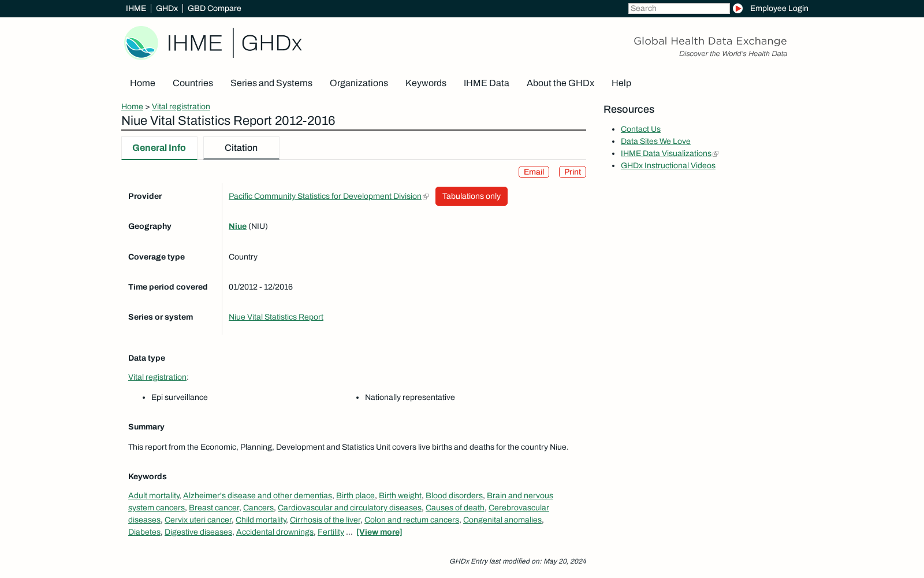
Task: Click the Print button
Action: click(572, 172)
